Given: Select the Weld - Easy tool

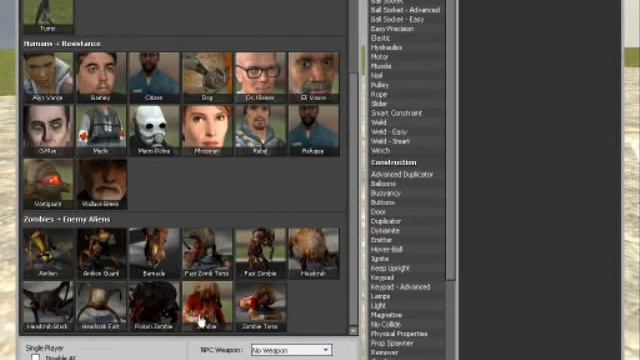Looking at the screenshot, I should (x=389, y=132).
